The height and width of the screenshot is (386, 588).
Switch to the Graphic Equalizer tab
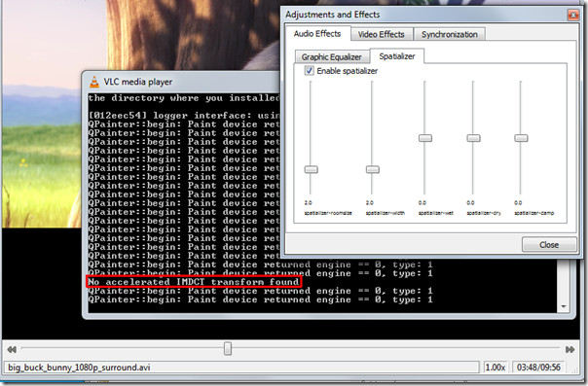pyautogui.click(x=332, y=57)
